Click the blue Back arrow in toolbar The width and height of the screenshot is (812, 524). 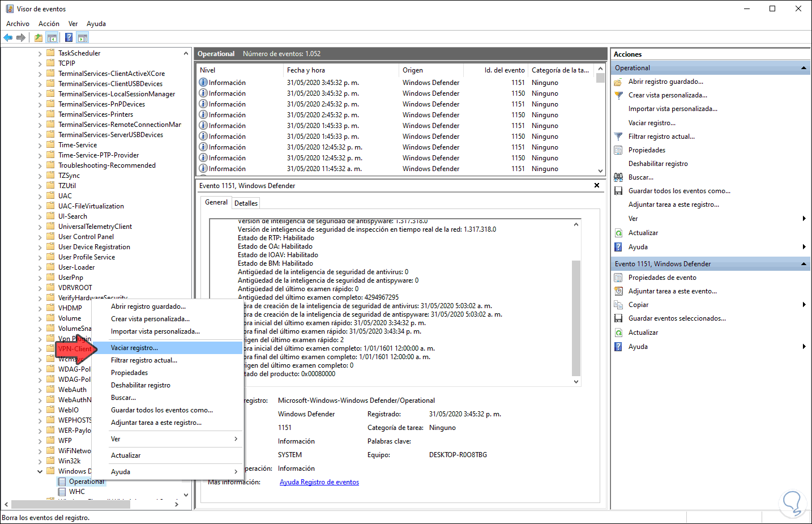point(8,38)
